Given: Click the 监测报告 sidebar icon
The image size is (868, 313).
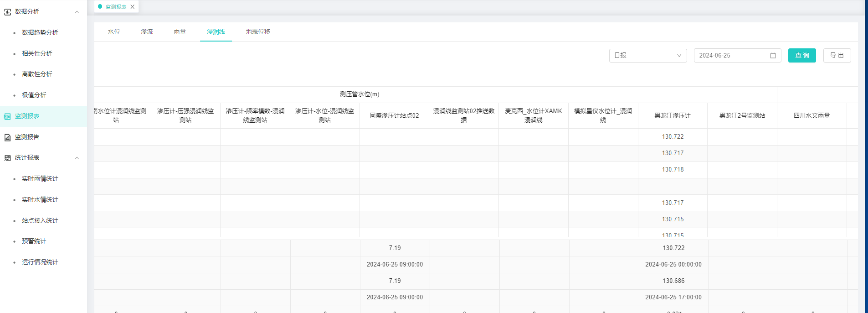Looking at the screenshot, I should (7, 137).
